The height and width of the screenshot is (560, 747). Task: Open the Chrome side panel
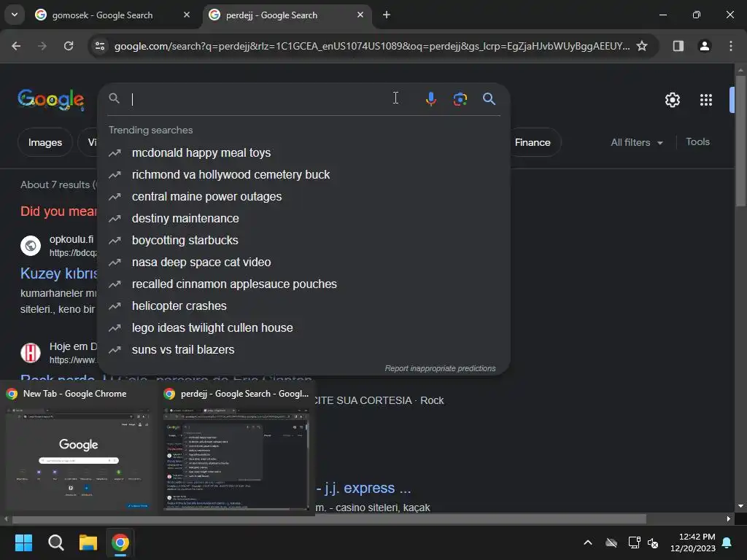(678, 46)
